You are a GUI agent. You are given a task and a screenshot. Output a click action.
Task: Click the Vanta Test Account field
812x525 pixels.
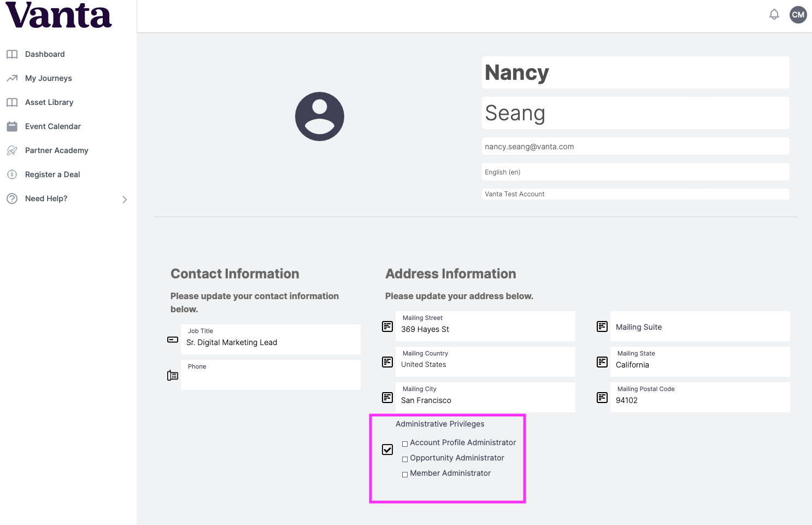(x=636, y=194)
